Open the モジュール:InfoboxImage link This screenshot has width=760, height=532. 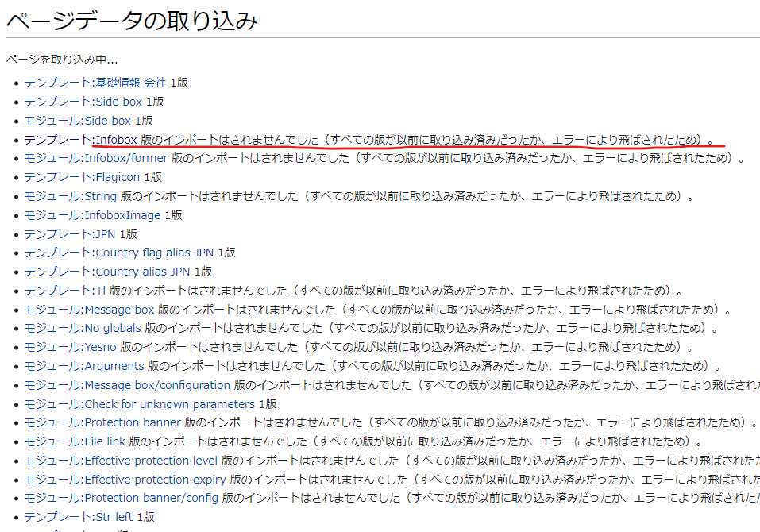92,215
